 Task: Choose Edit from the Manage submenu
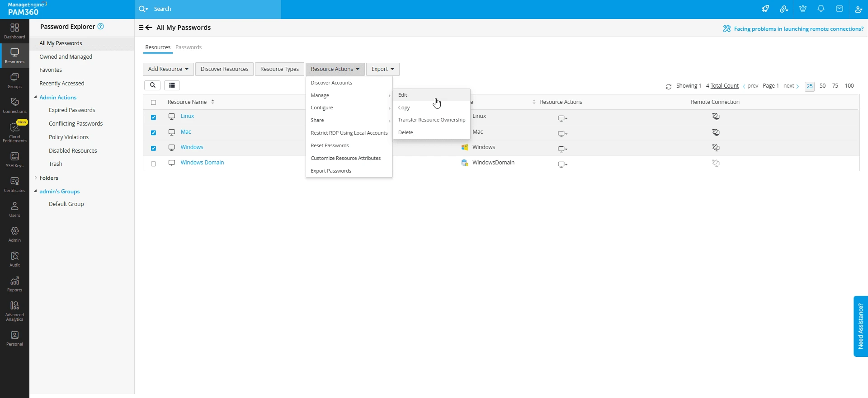click(x=403, y=95)
